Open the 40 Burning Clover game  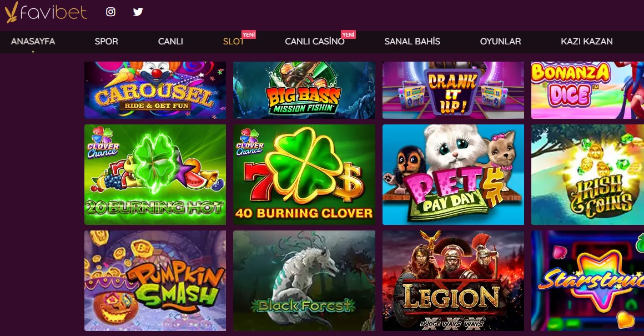304,174
